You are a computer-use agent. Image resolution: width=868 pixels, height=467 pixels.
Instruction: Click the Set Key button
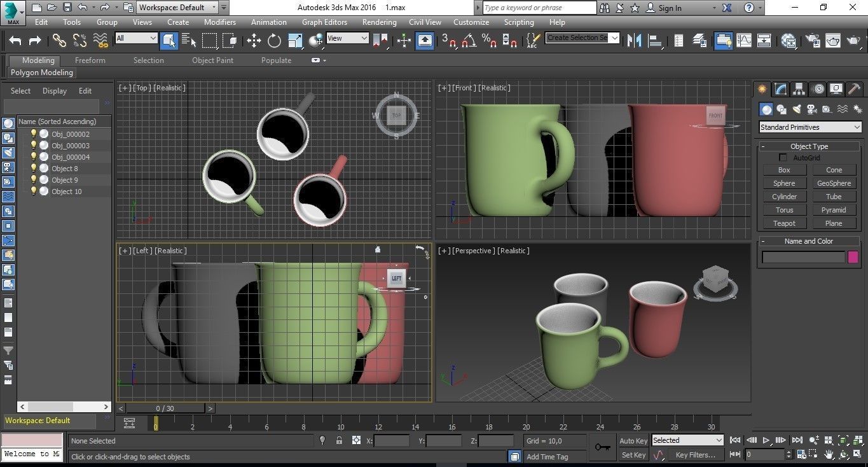(633, 455)
